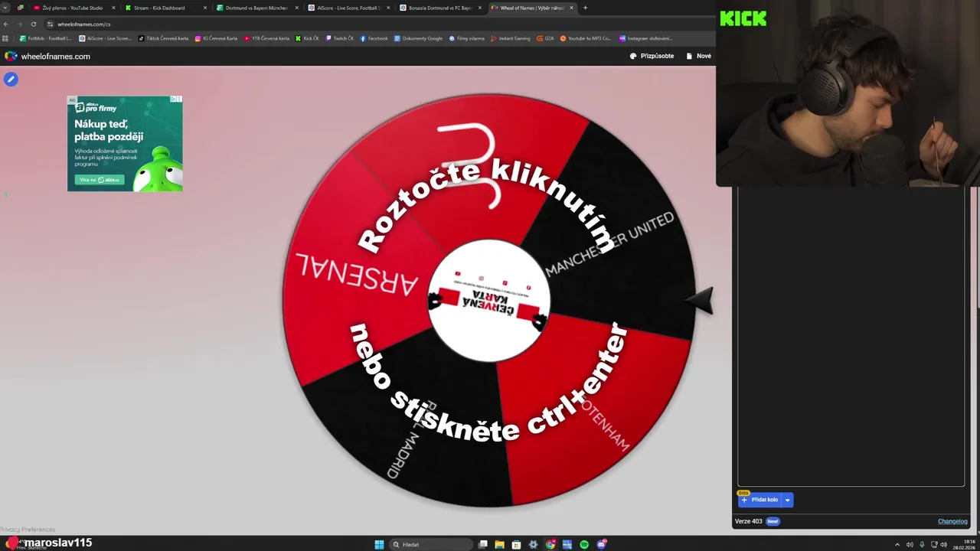Open the Twitch ČK bookmark
This screenshot has height=551, width=980.
(340, 38)
